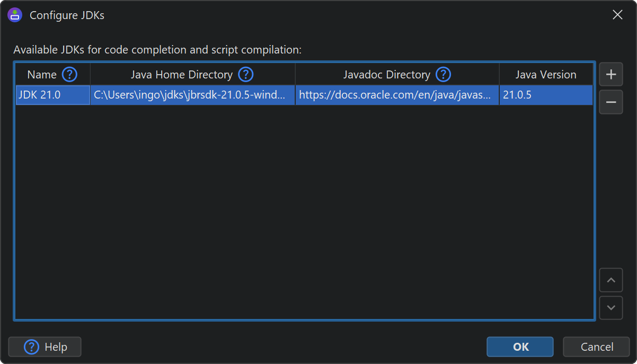This screenshot has height=364, width=637.
Task: Move selected JDK up with up chevron
Action: pyautogui.click(x=611, y=280)
